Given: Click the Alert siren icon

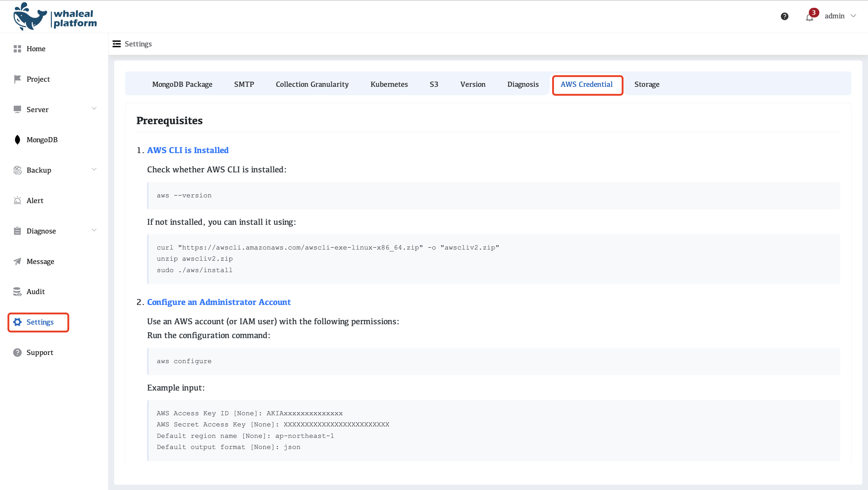Looking at the screenshot, I should click(17, 200).
